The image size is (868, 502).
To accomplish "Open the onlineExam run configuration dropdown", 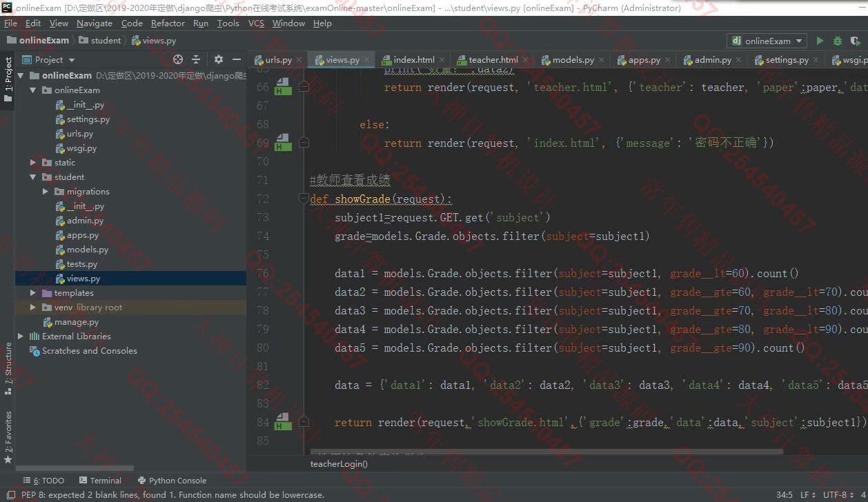I will 767,41.
